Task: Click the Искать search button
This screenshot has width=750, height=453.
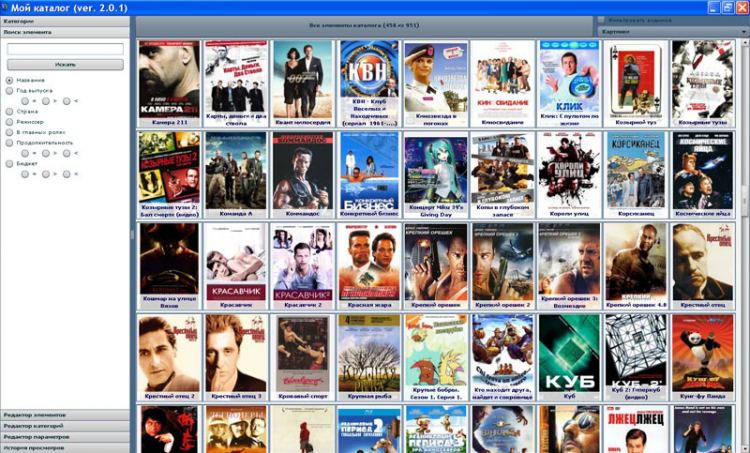Action: coord(65,65)
